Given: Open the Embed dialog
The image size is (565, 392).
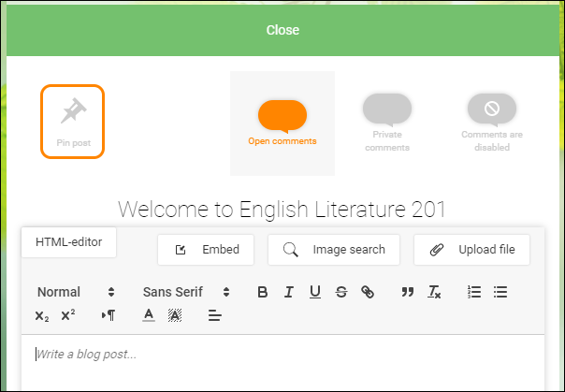Looking at the screenshot, I should tap(206, 250).
